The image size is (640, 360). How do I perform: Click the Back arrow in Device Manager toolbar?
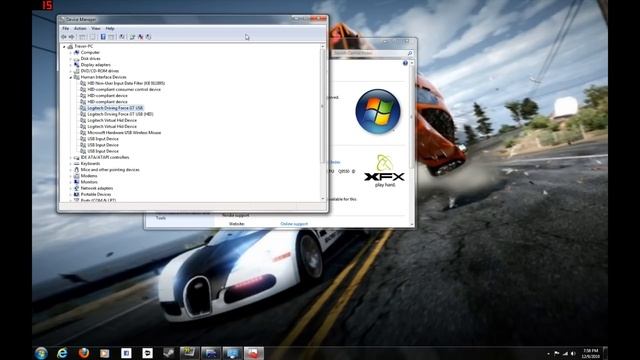(x=64, y=37)
